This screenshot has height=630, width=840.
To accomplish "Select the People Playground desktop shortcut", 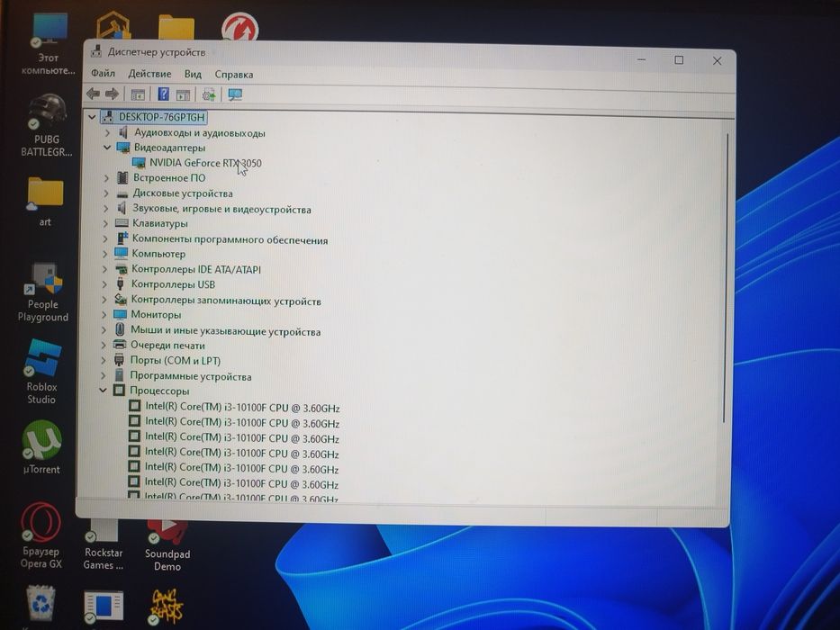I will coord(43,292).
